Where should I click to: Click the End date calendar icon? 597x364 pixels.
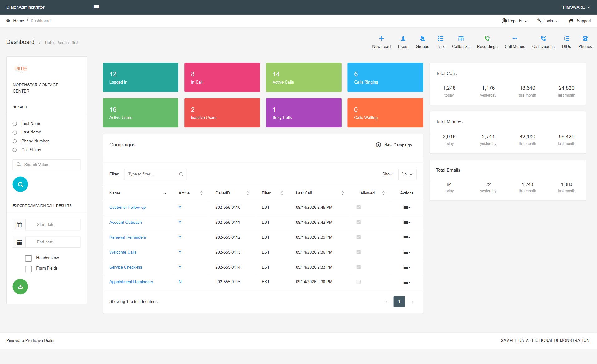point(19,242)
